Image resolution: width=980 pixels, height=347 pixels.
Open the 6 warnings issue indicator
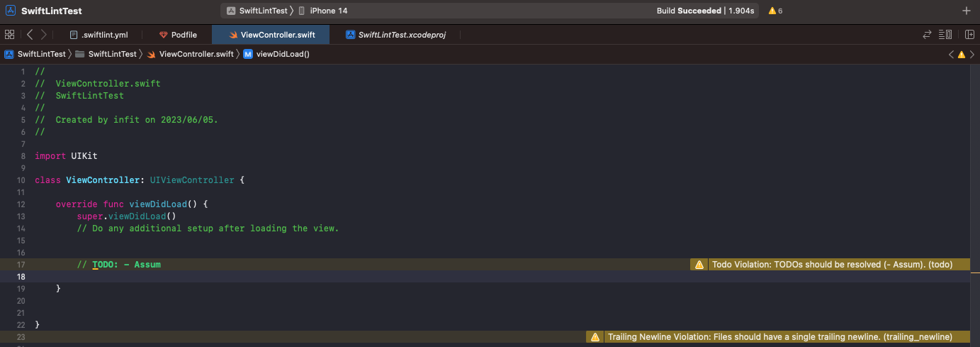click(x=775, y=11)
